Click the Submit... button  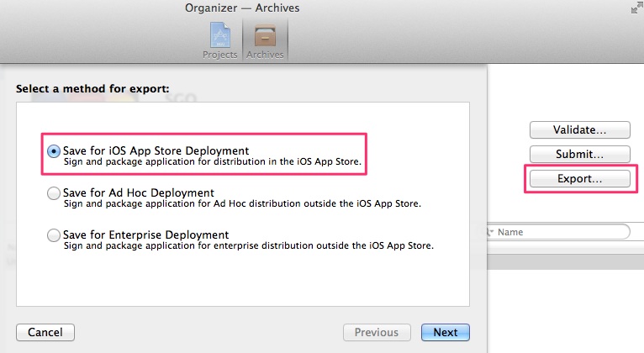[x=579, y=155]
